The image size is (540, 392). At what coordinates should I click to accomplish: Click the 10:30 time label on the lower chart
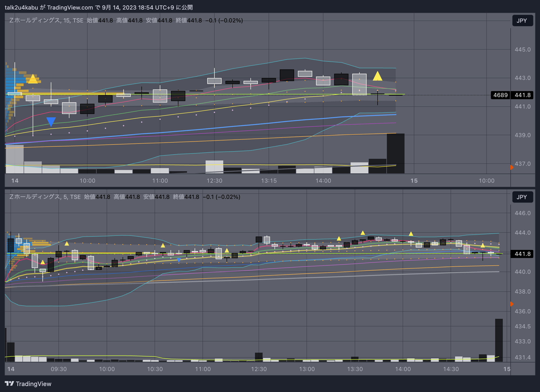155,369
